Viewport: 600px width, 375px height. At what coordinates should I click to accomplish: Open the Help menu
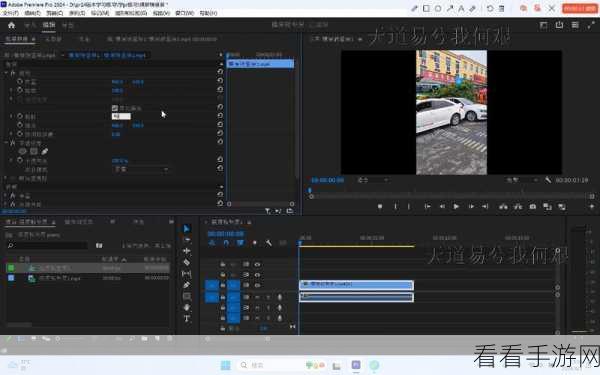(209, 13)
